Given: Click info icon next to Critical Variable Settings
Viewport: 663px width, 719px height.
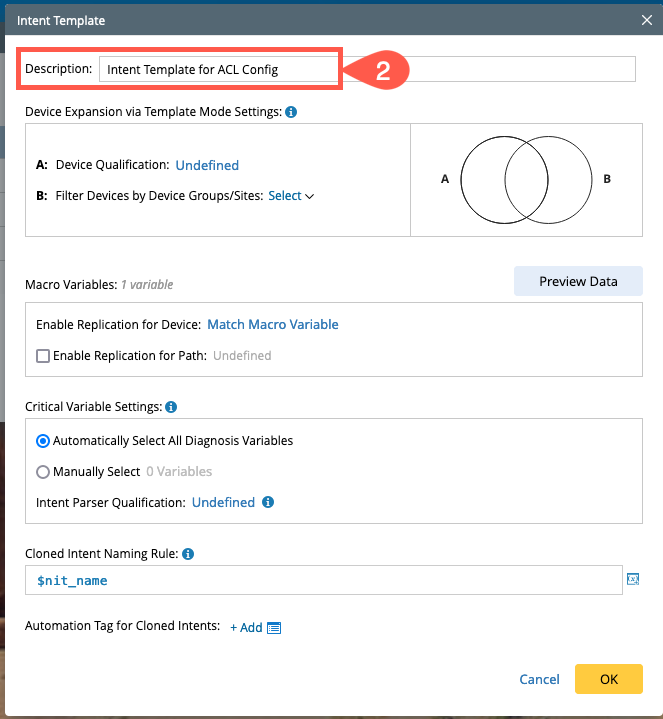Looking at the screenshot, I should tap(171, 407).
